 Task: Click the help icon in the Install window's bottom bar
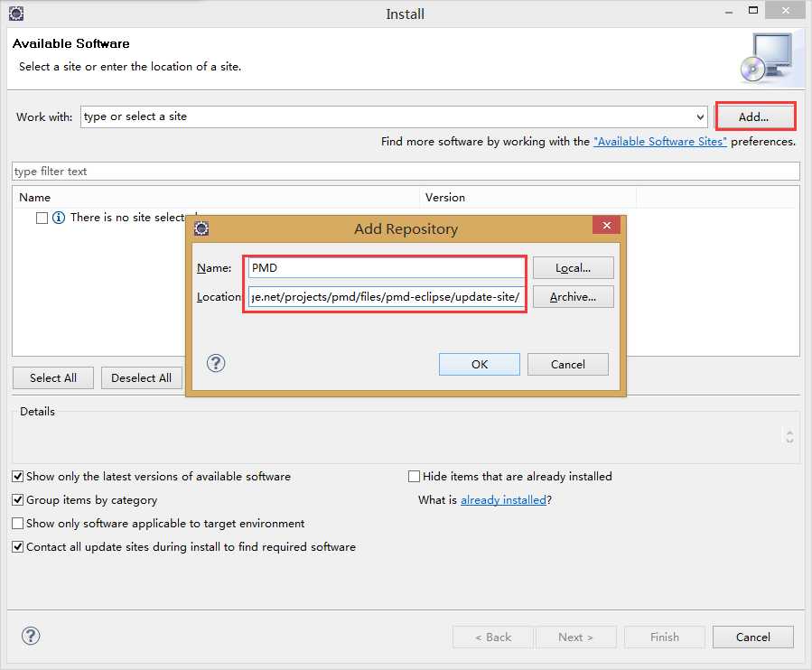31,636
